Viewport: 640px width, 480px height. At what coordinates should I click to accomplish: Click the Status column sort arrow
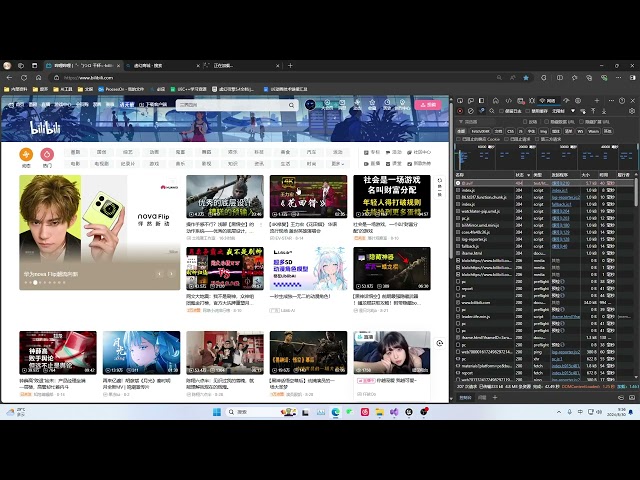click(x=529, y=175)
